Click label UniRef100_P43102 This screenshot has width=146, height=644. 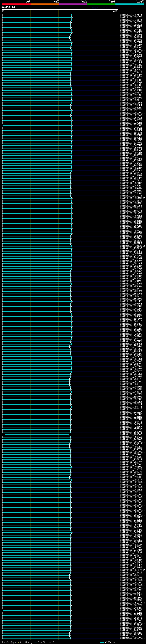[x=131, y=440]
